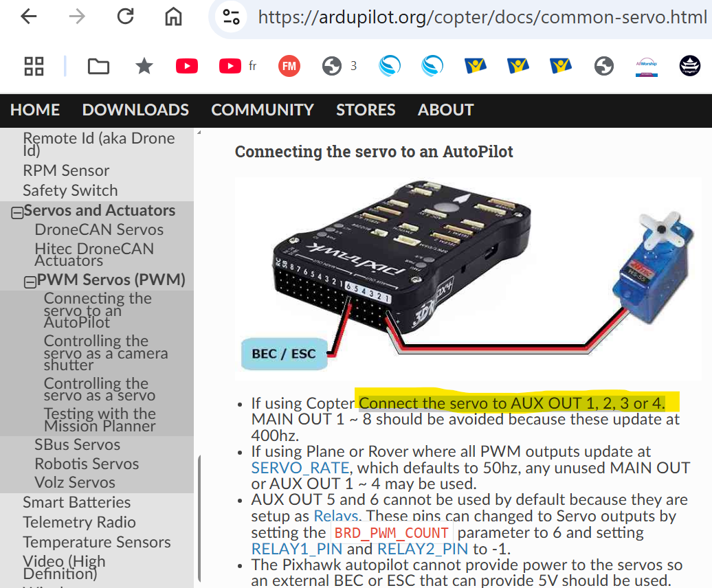This screenshot has height=588, width=712.
Task: Open Safety Switch sidebar entry
Action: [x=70, y=190]
